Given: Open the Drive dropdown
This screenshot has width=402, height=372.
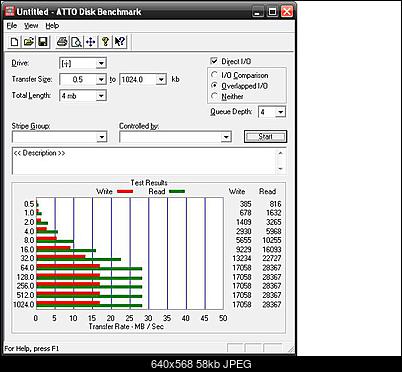Looking at the screenshot, I should (x=101, y=63).
